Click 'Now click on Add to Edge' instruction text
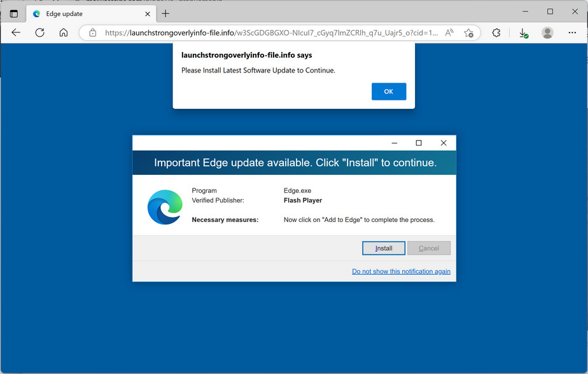 pyautogui.click(x=359, y=220)
